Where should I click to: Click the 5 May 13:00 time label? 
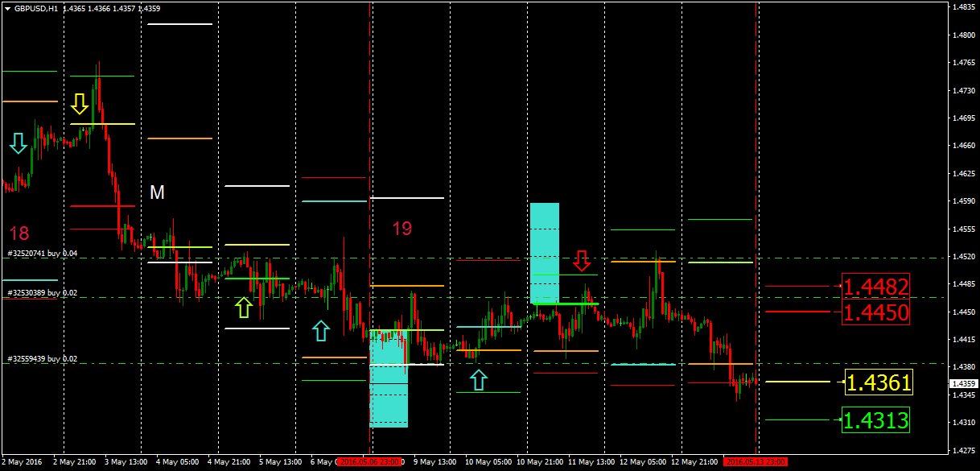282,462
